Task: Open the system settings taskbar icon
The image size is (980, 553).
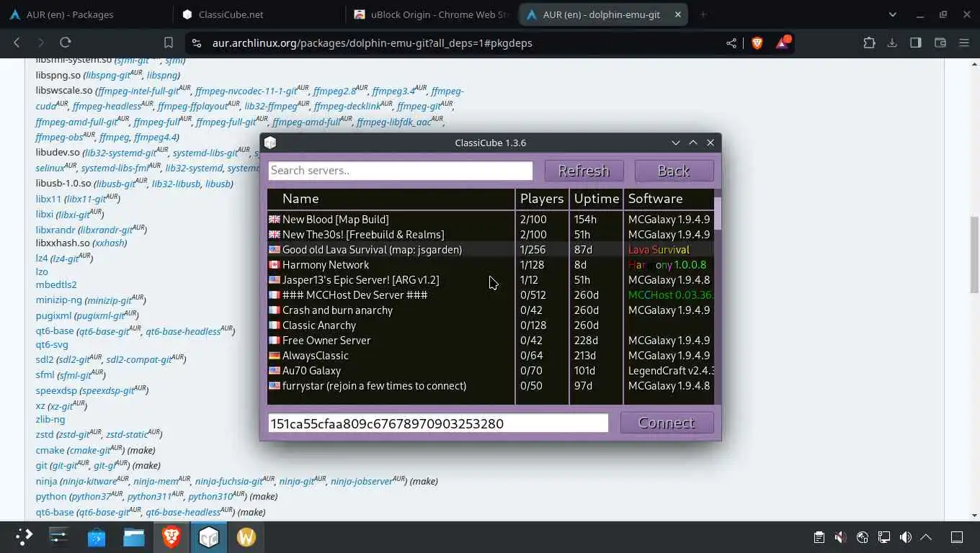Action: (58, 536)
